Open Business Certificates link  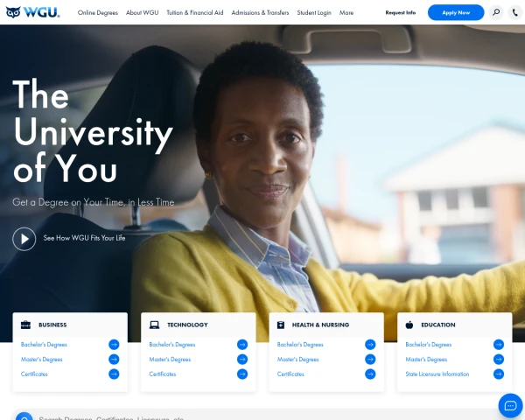34,374
